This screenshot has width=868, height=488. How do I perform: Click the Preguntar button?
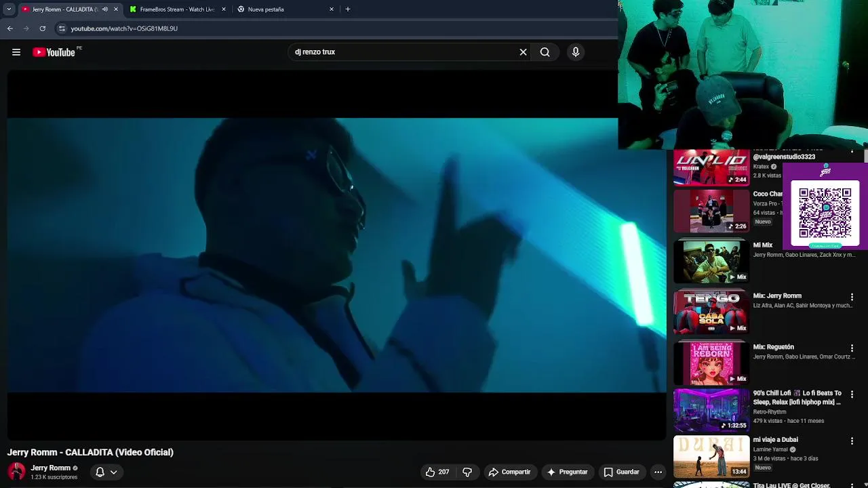[x=568, y=472]
